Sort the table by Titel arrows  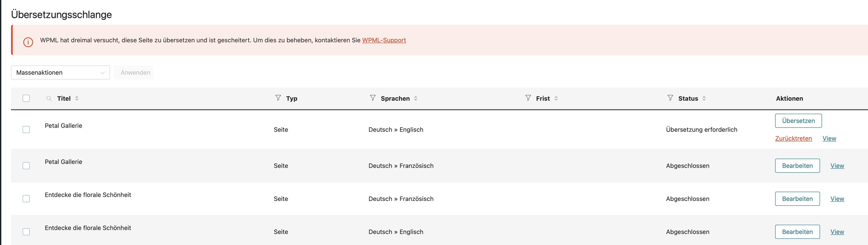[77, 98]
